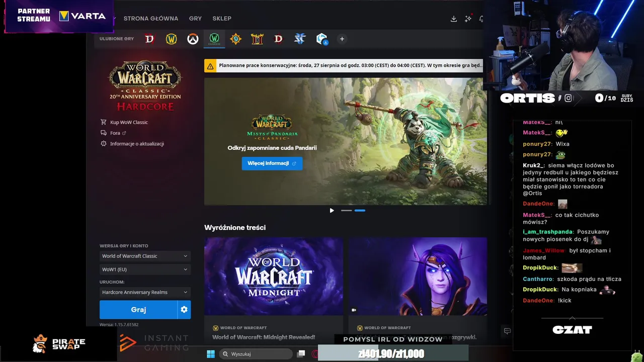644x362 pixels.
Task: Click the version text Wersja: 1.15.7.61582
Action: tap(119, 325)
